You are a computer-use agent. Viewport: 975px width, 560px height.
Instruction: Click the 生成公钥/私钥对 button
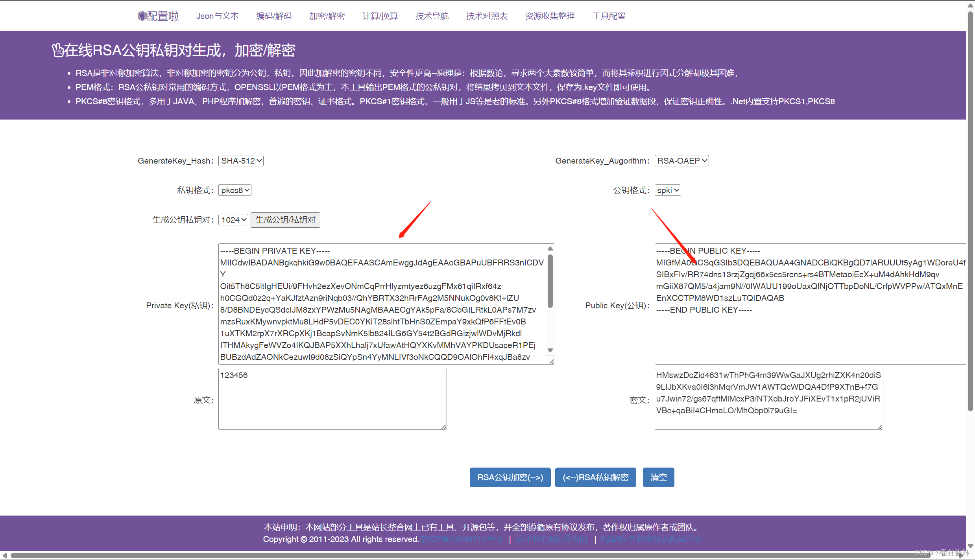tap(285, 219)
